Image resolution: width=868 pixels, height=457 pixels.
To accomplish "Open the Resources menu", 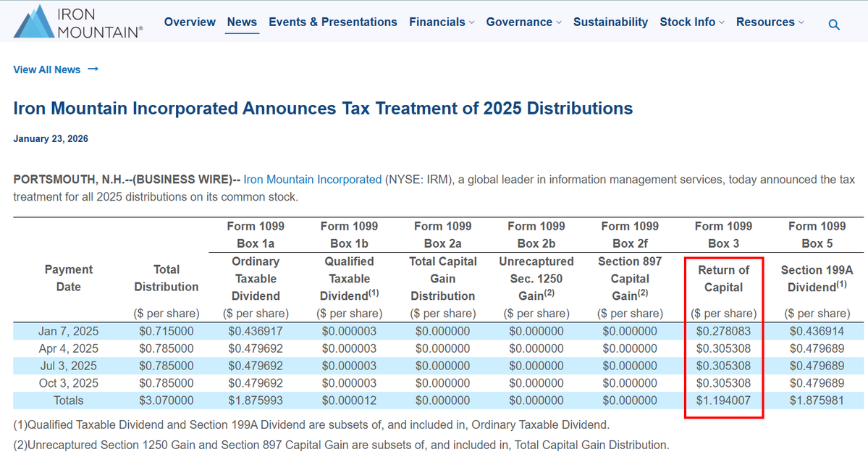I will coord(765,22).
